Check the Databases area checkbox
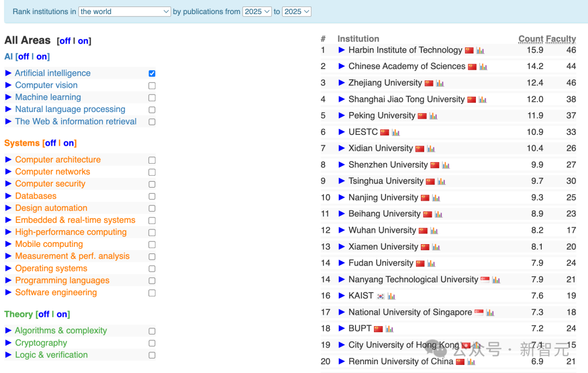The width and height of the screenshot is (588, 373). tap(152, 196)
